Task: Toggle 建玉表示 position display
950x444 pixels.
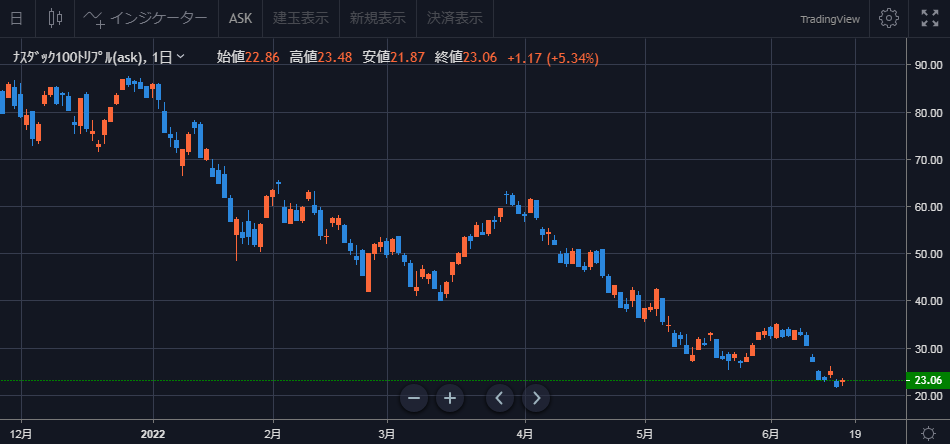Action: pos(301,18)
